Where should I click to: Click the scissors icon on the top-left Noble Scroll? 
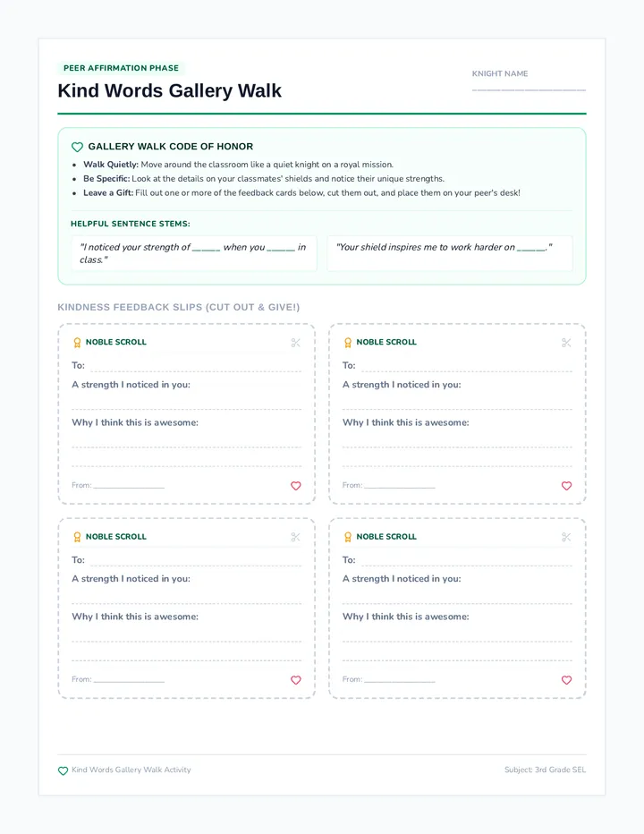[296, 343]
